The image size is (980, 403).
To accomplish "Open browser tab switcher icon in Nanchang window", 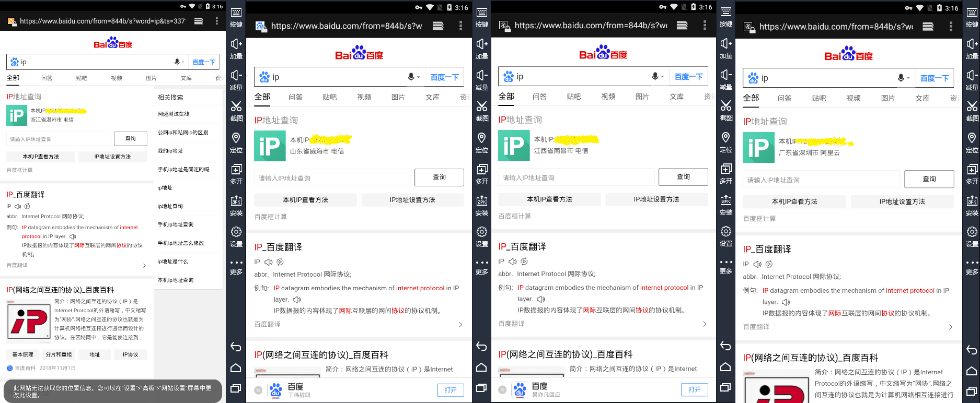I will pos(682,26).
